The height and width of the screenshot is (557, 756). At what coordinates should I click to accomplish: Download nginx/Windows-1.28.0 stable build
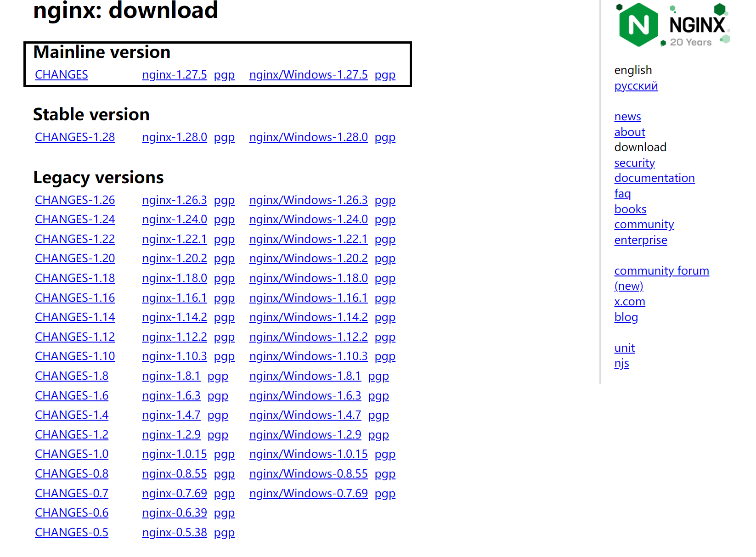[x=309, y=137]
